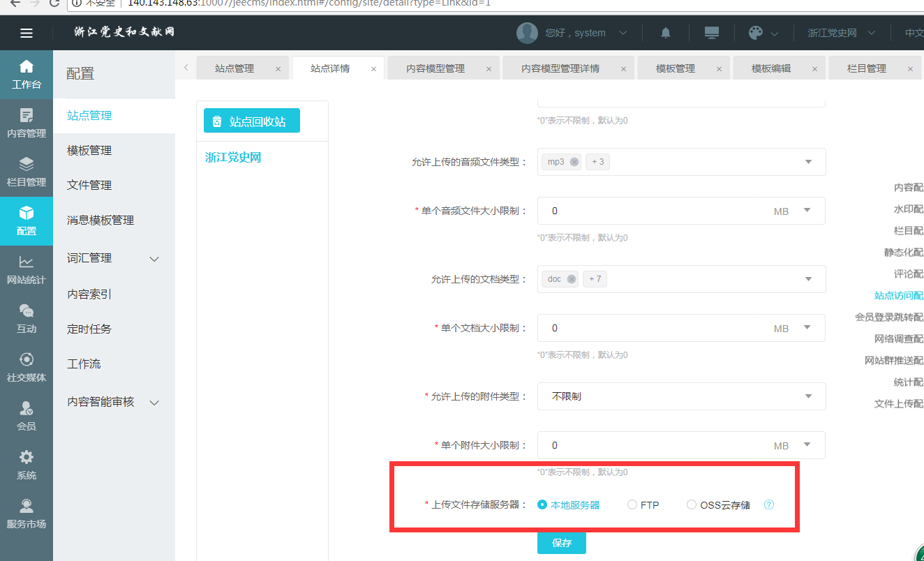Choose the OSS云存储 radio option
Screen dimensions: 924x561
click(692, 504)
